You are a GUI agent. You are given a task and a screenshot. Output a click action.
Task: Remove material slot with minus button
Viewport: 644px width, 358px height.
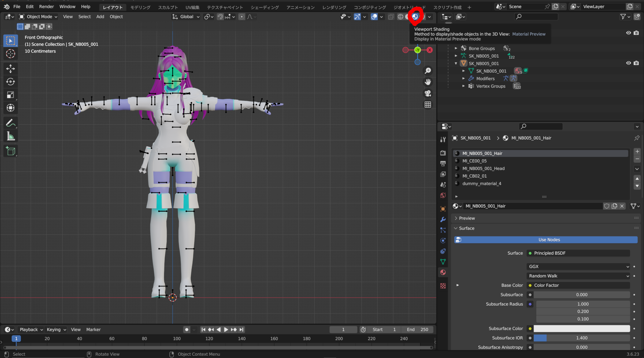click(x=637, y=159)
